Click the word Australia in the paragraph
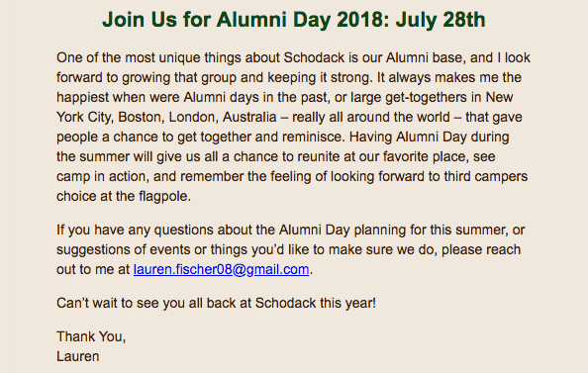588x373 pixels. pos(249,118)
